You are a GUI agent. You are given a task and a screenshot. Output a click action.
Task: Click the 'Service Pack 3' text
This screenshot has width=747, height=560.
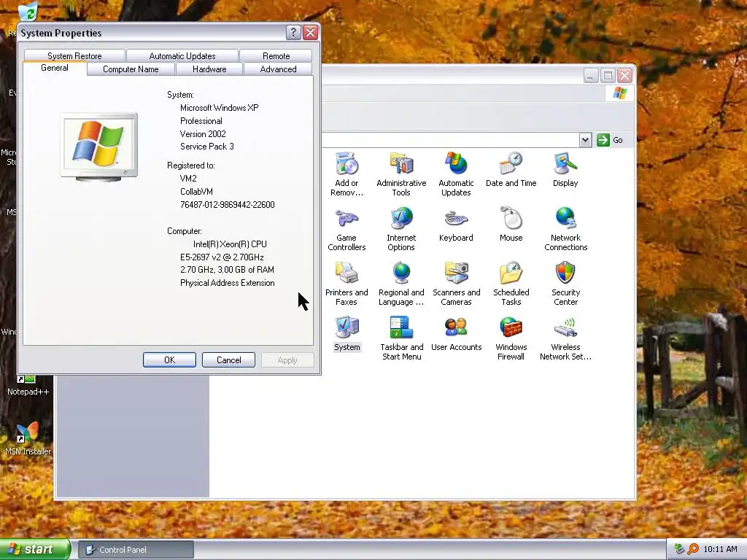tap(206, 147)
